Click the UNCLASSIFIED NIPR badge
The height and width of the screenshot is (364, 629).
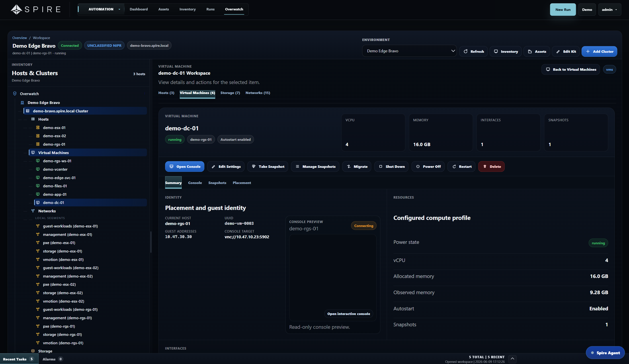(104, 45)
